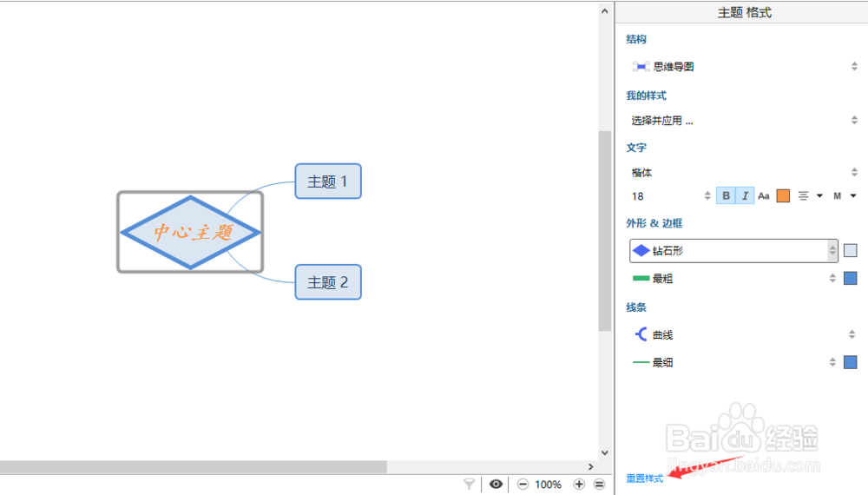Click the blue diamond shape icon
The image size is (868, 495).
pyautogui.click(x=641, y=251)
